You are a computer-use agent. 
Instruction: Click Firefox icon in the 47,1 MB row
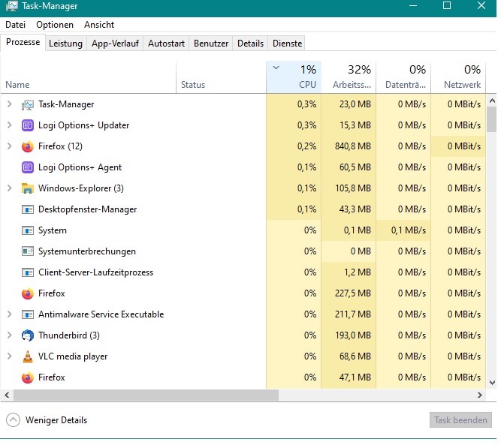28,377
